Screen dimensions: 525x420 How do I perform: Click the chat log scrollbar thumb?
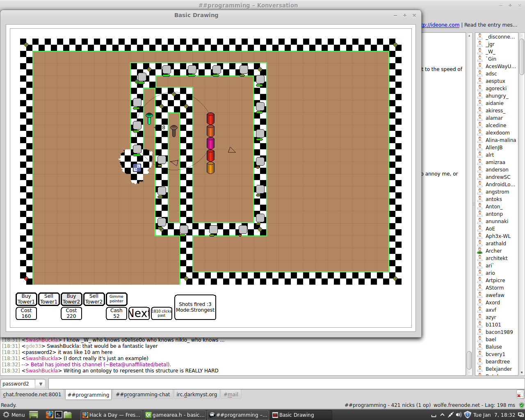469,360
